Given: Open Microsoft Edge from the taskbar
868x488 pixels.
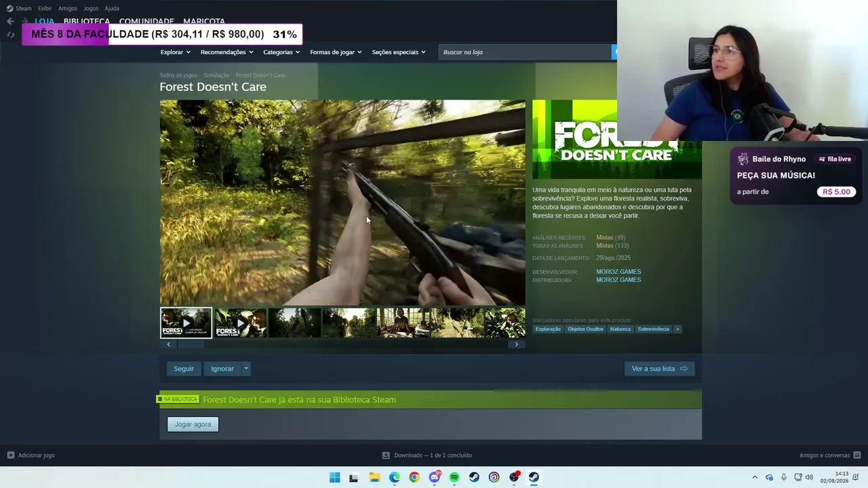Looking at the screenshot, I should tap(394, 477).
